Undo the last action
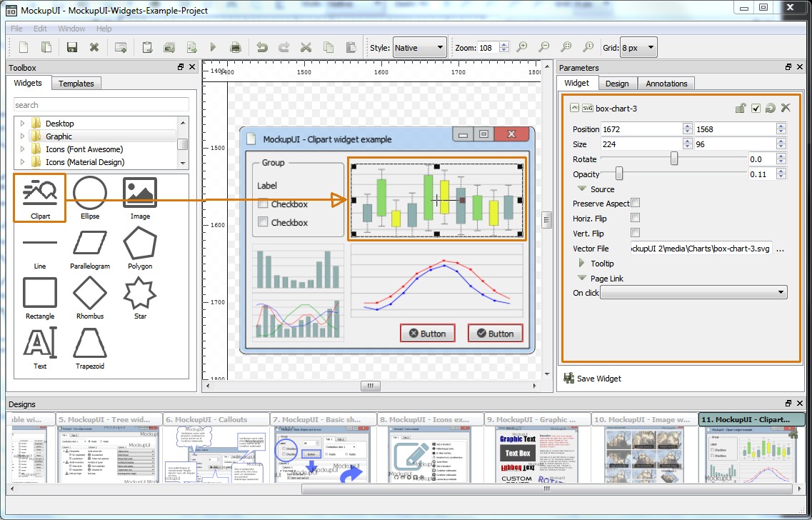 point(262,48)
